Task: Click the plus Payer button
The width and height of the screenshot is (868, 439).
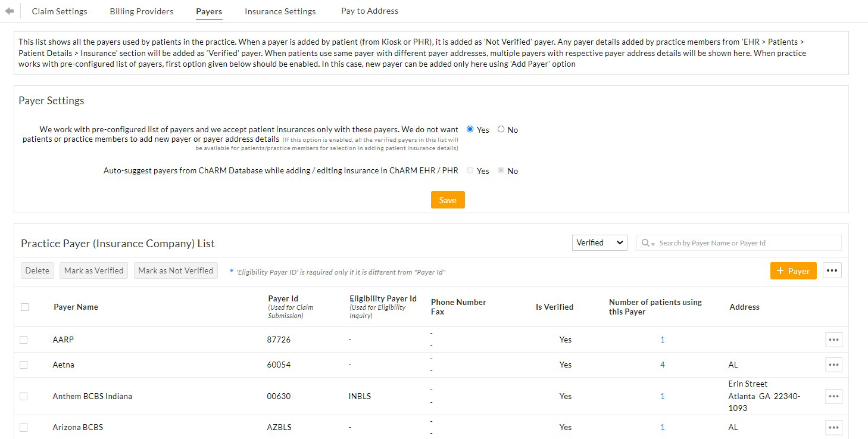Action: pos(793,270)
